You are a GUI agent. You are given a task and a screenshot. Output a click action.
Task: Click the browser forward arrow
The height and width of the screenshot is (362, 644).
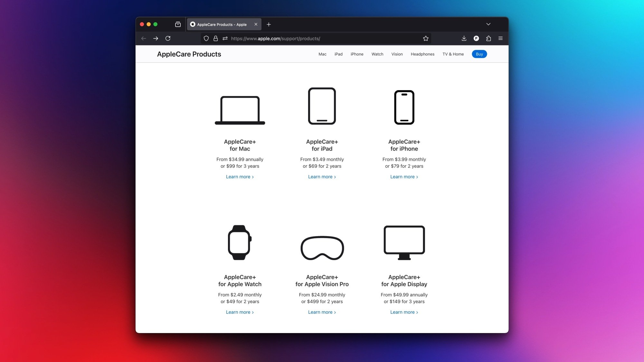156,39
